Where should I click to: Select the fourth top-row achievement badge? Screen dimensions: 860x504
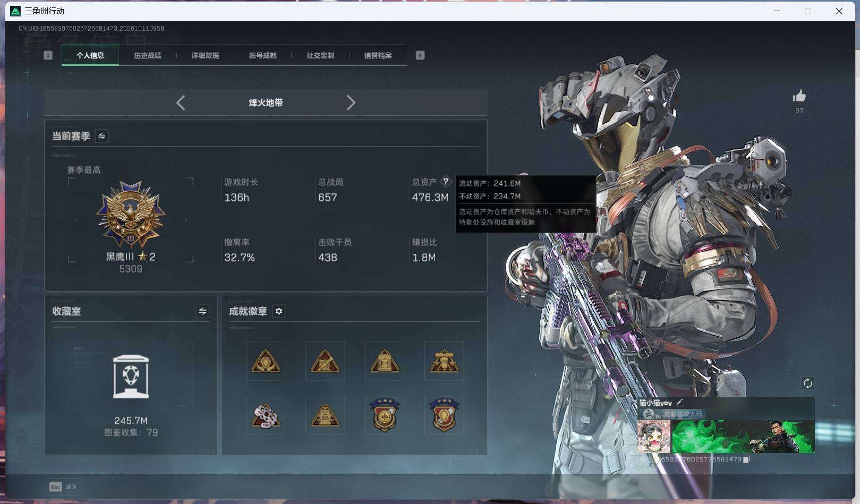444,361
